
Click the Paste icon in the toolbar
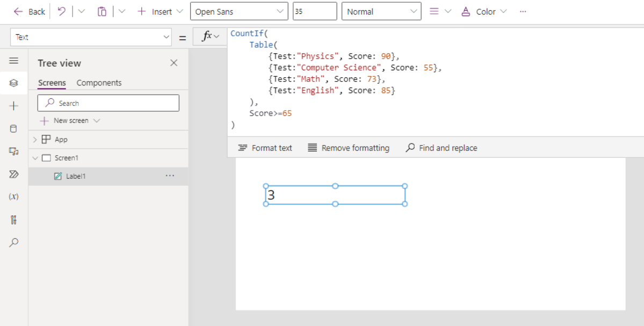[102, 11]
